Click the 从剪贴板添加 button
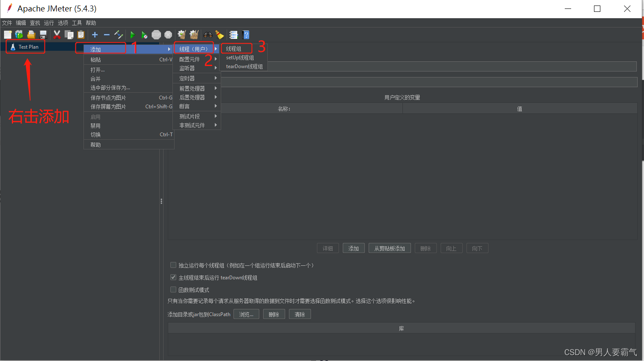The image size is (644, 361). click(390, 248)
